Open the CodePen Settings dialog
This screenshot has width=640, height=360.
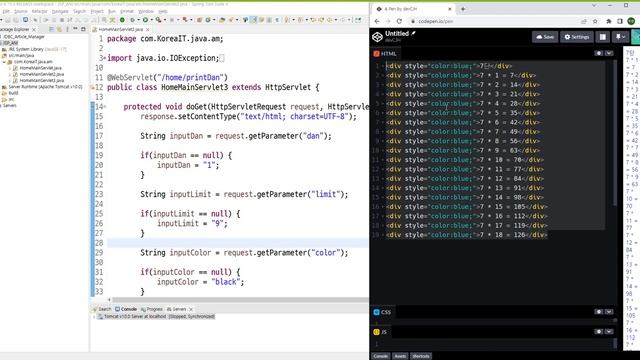point(576,37)
